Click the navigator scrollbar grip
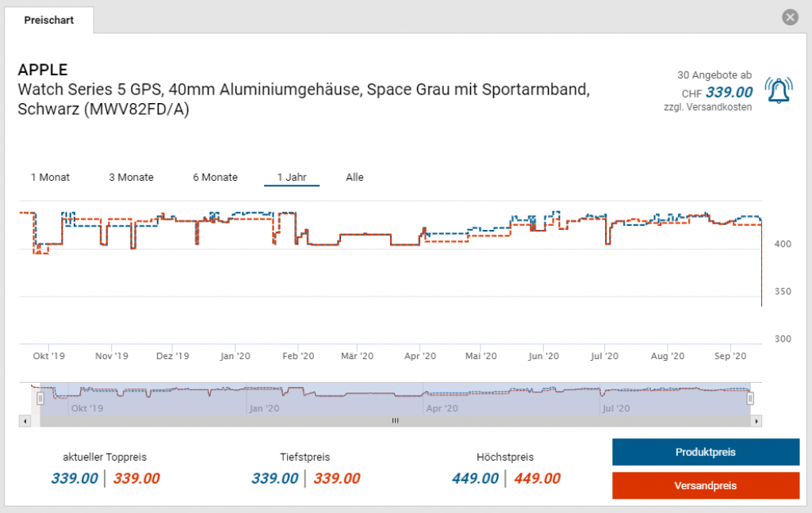The width and height of the screenshot is (812, 513). coord(395,421)
